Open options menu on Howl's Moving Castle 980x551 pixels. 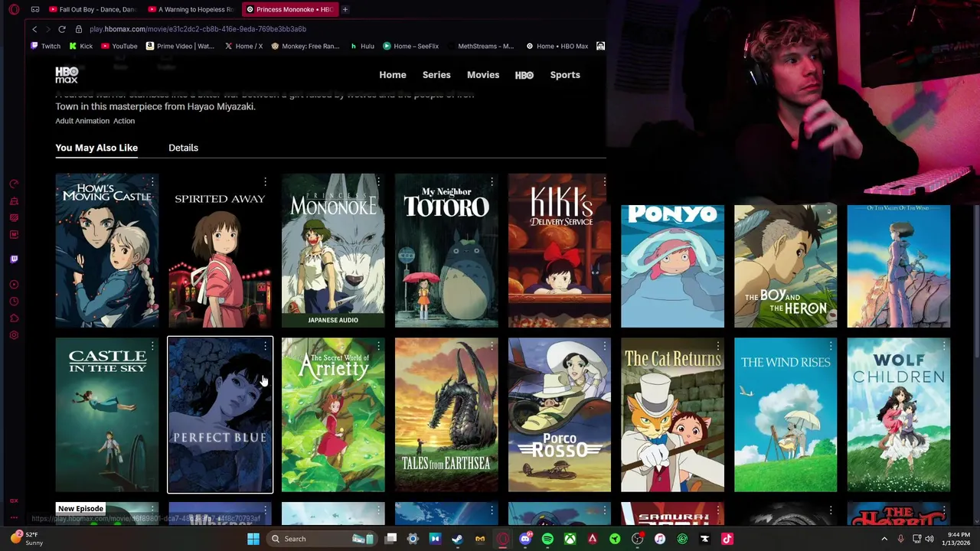pos(152,182)
